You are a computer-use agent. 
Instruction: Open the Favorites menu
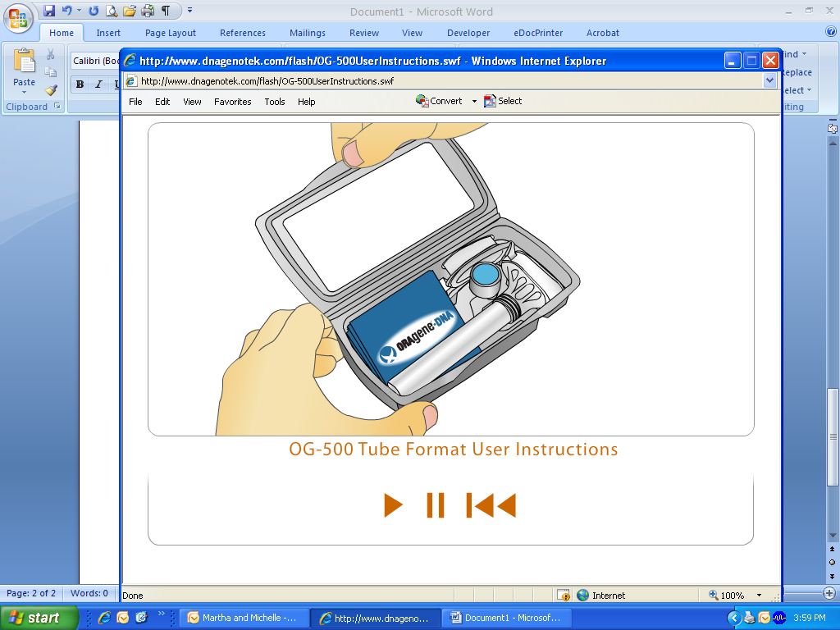coord(232,102)
